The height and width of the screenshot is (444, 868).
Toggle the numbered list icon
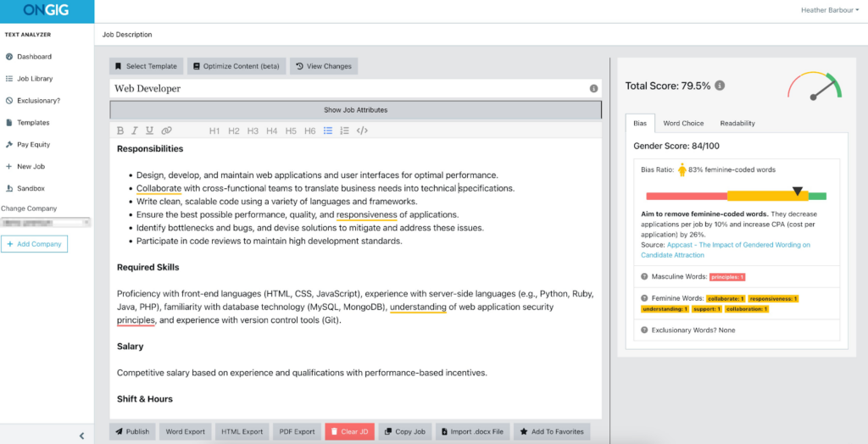pos(344,130)
